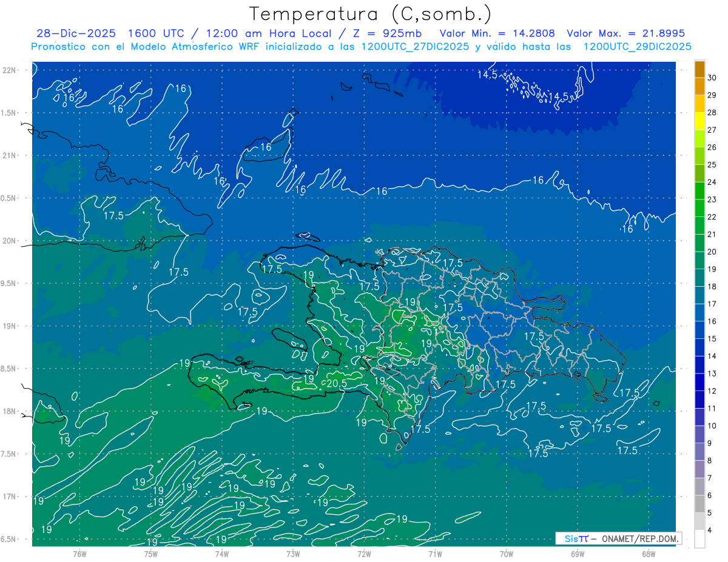This screenshot has width=728, height=562.
Task: Click the "76W" longitude axis label
Action: [x=79, y=554]
